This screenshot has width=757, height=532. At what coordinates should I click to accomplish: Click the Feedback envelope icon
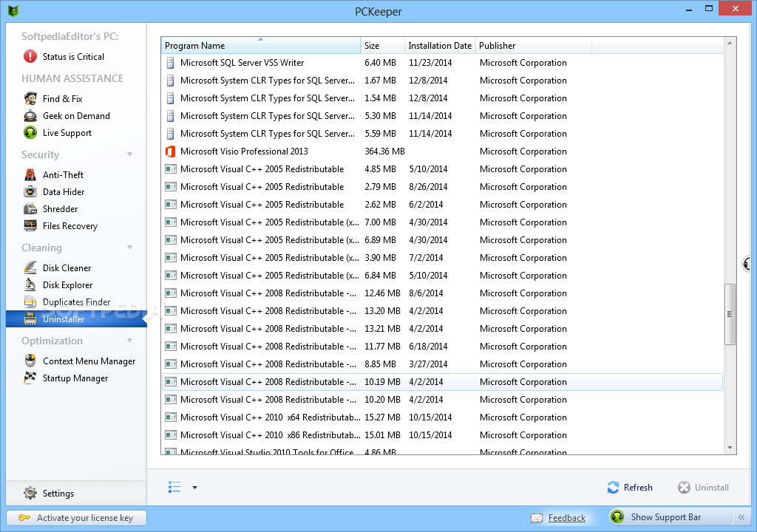click(537, 518)
